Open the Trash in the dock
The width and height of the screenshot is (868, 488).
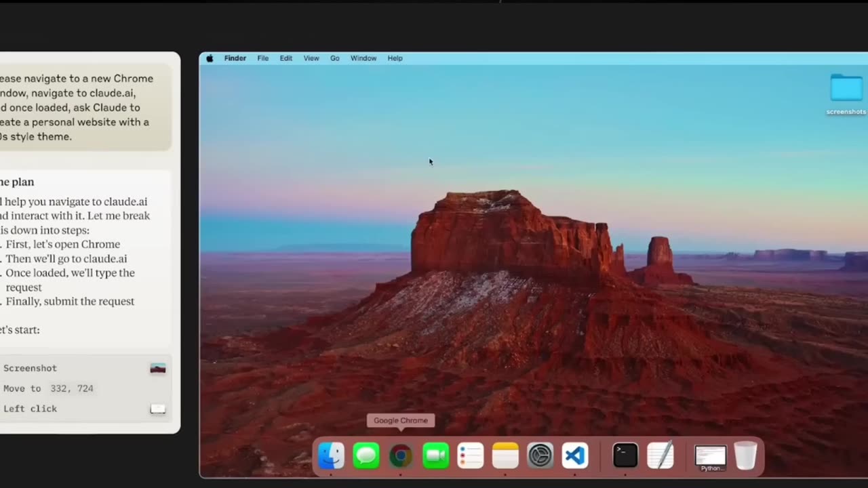click(x=745, y=455)
